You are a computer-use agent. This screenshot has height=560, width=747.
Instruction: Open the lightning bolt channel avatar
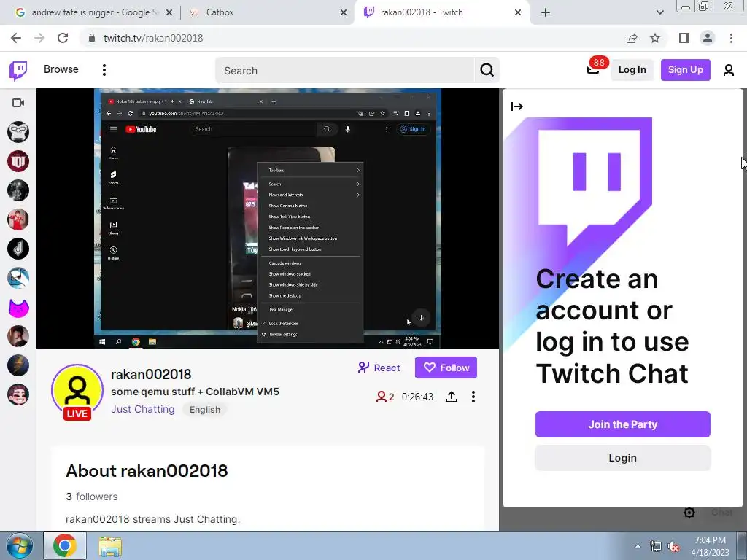pos(18,366)
